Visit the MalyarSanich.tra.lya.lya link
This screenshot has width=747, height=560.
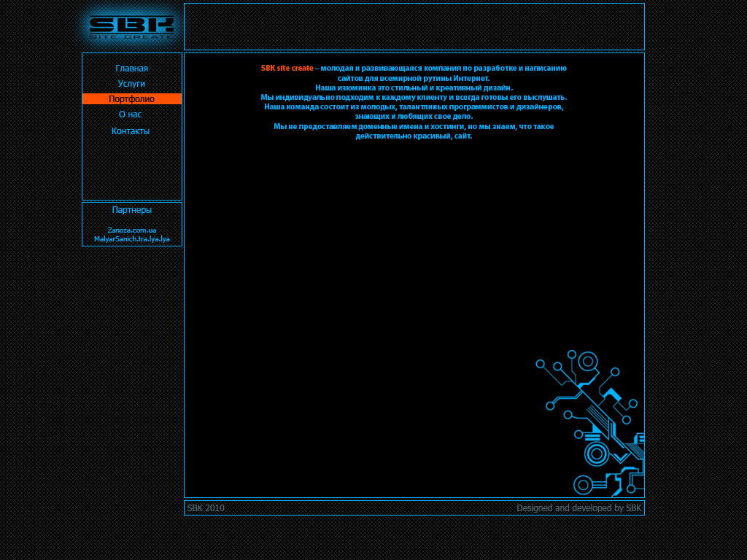click(131, 238)
